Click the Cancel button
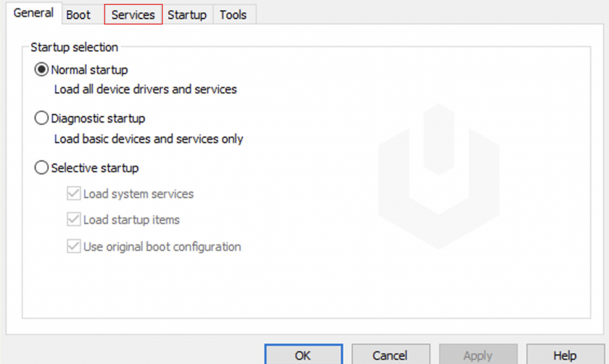609x364 pixels. tap(390, 355)
